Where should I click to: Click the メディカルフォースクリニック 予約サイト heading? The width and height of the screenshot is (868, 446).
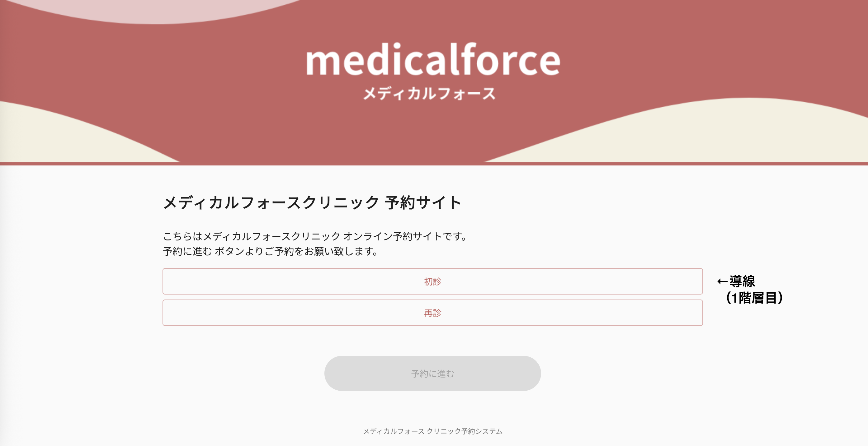[x=312, y=202]
